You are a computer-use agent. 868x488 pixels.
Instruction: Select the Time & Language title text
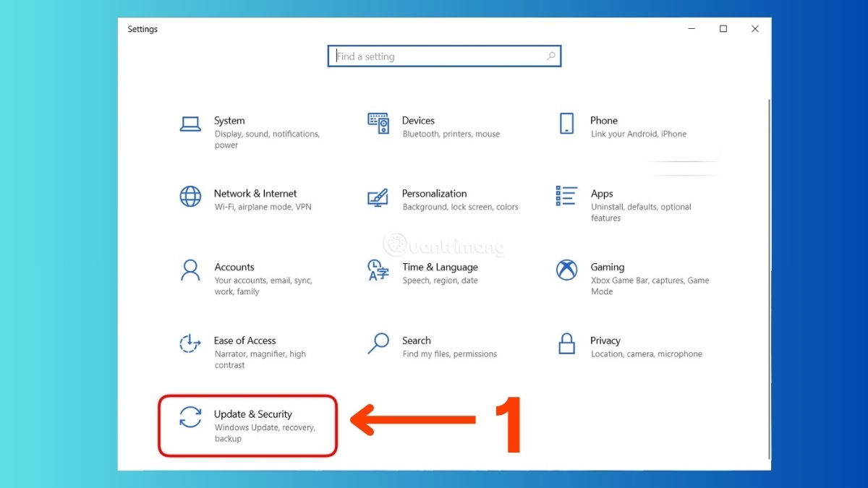[441, 267]
